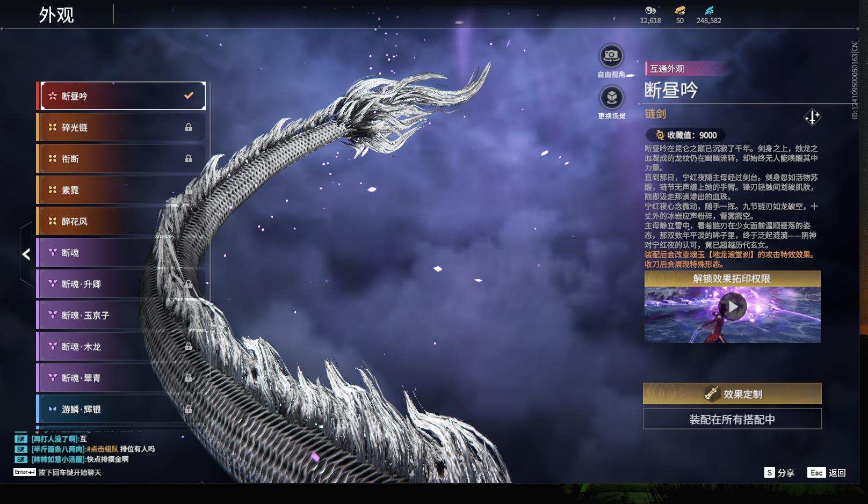The image size is (868, 504).
Task: Click the checkmark on 断昼吟
Action: (x=189, y=96)
